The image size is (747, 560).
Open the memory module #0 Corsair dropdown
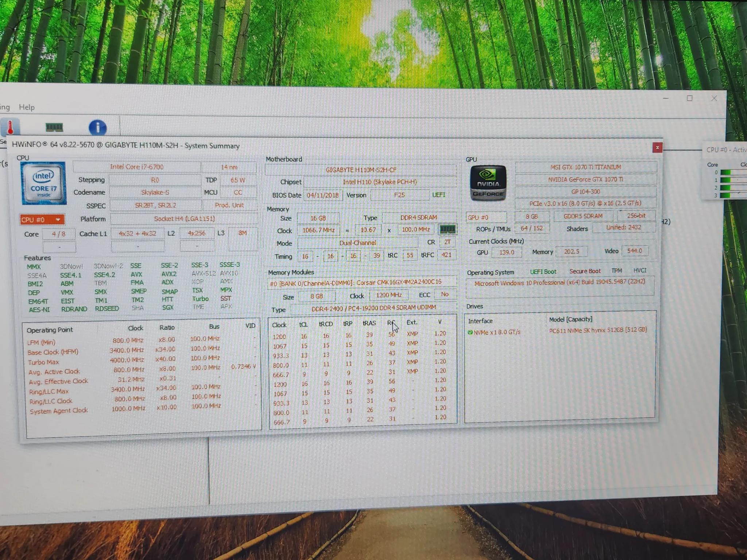pos(361,283)
